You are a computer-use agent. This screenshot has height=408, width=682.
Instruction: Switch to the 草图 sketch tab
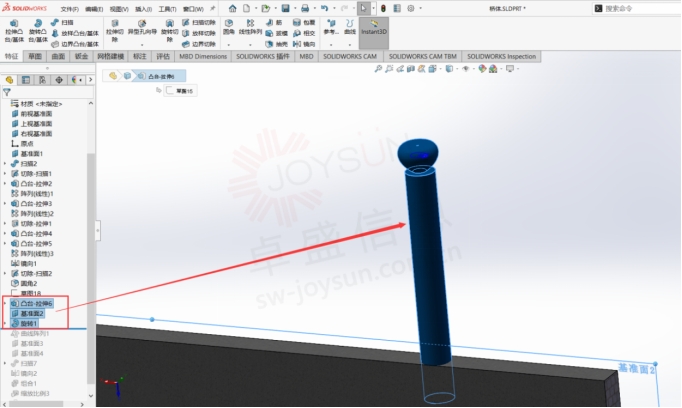[x=35, y=56]
